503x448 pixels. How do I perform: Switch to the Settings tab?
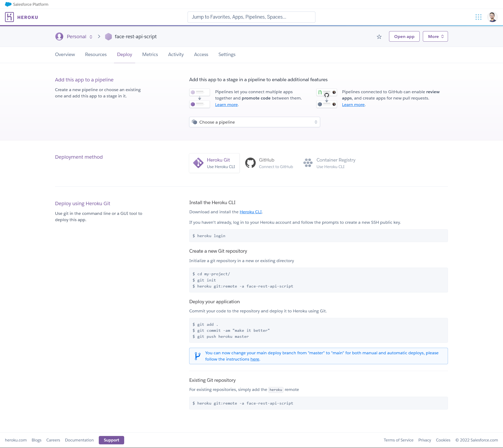[227, 54]
